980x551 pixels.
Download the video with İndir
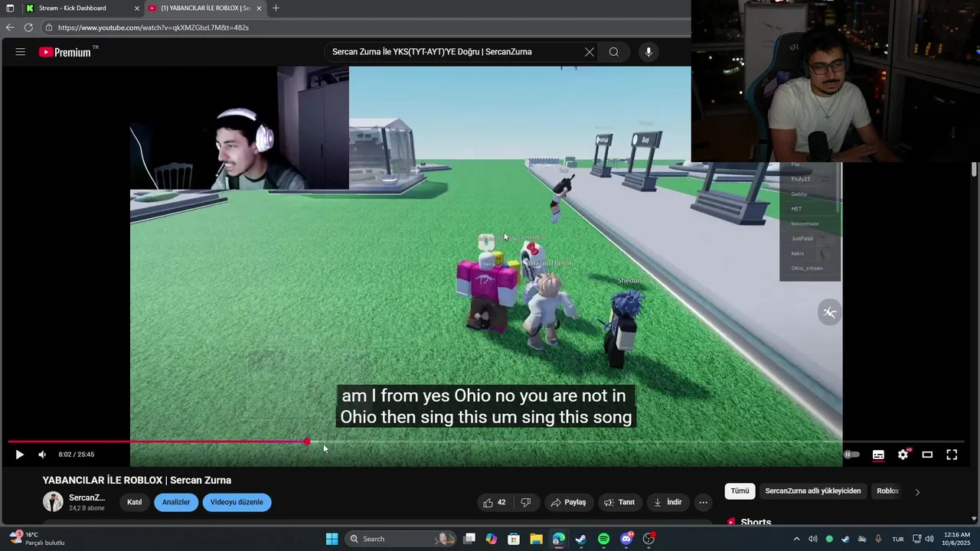coord(668,502)
